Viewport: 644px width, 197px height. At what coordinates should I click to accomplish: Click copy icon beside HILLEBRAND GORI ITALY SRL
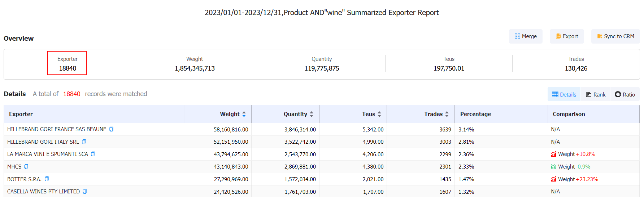(x=84, y=142)
